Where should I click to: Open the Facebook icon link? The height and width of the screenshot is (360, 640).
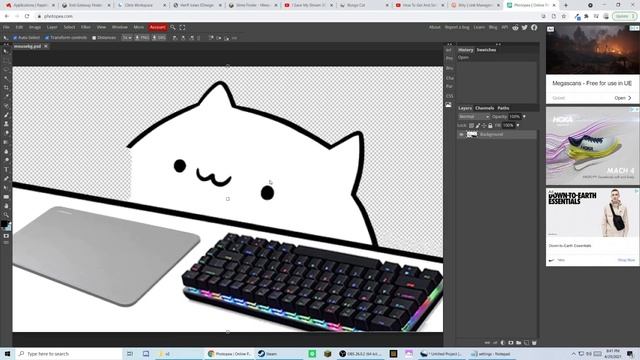pyautogui.click(x=534, y=27)
